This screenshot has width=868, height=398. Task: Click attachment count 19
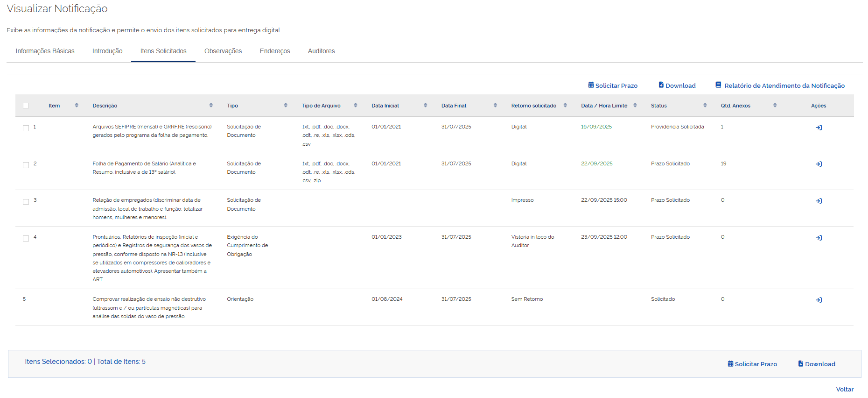(x=723, y=163)
